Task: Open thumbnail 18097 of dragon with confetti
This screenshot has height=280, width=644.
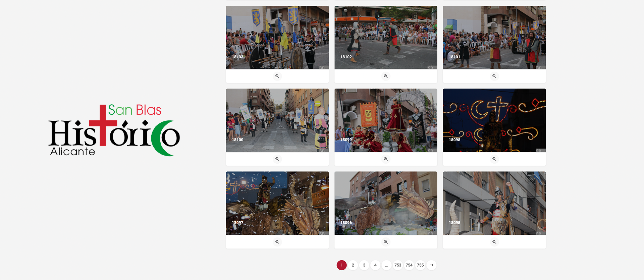Action: (277, 203)
